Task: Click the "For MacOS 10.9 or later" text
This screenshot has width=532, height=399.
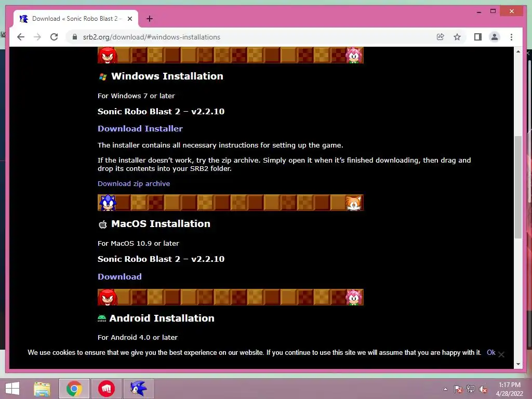Action: click(x=138, y=244)
